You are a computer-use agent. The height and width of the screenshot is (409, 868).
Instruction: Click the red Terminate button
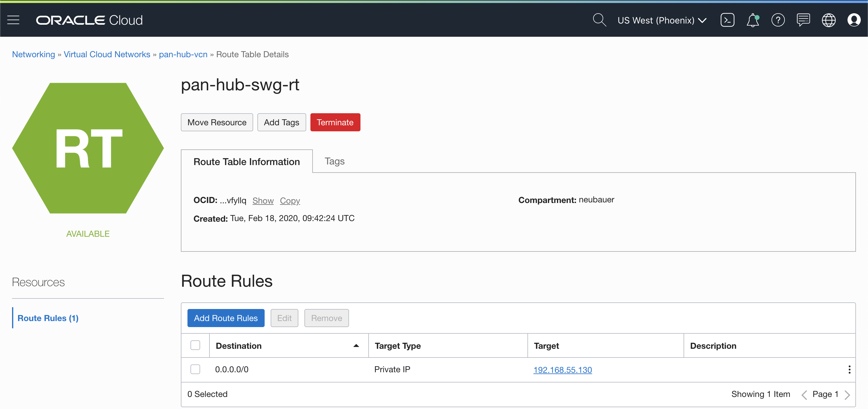[x=335, y=122]
